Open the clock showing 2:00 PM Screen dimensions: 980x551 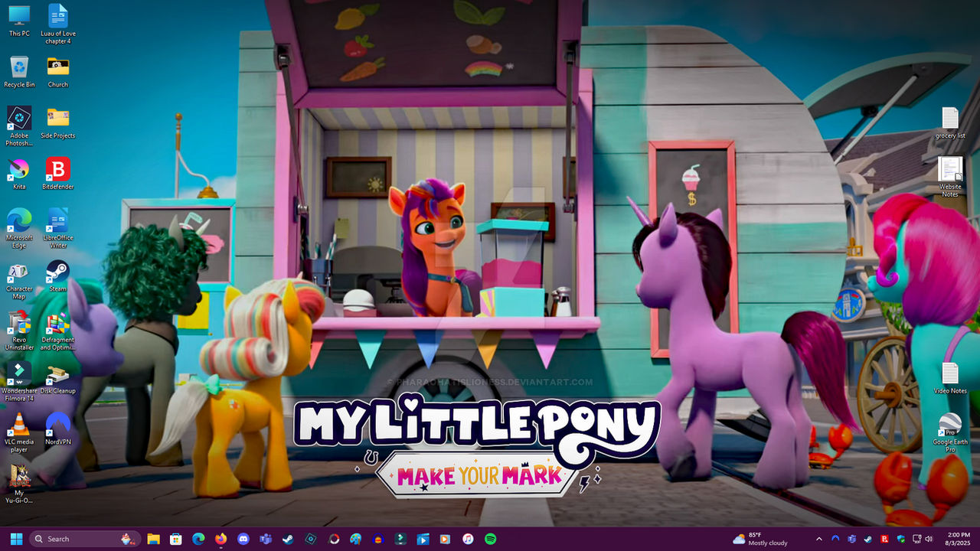click(959, 539)
